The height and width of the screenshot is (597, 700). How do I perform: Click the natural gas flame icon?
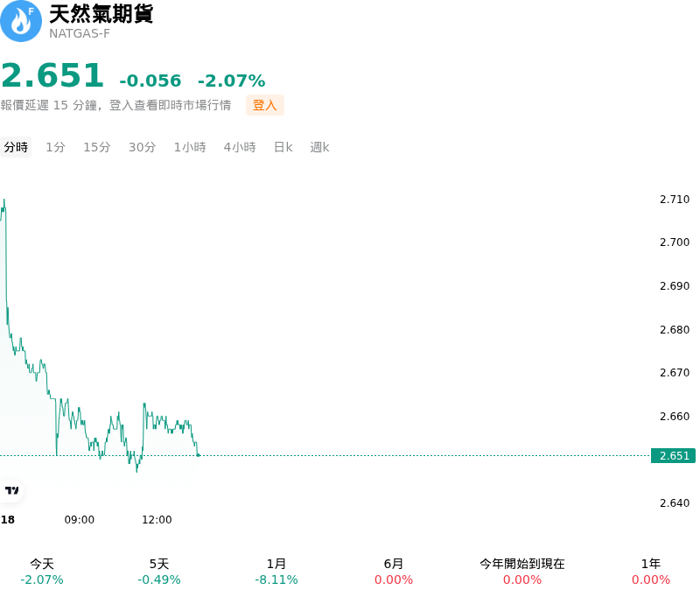click(x=20, y=21)
